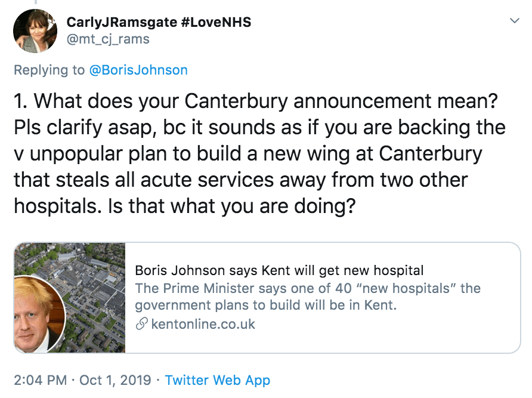Click the "Replying to" label

click(50, 70)
